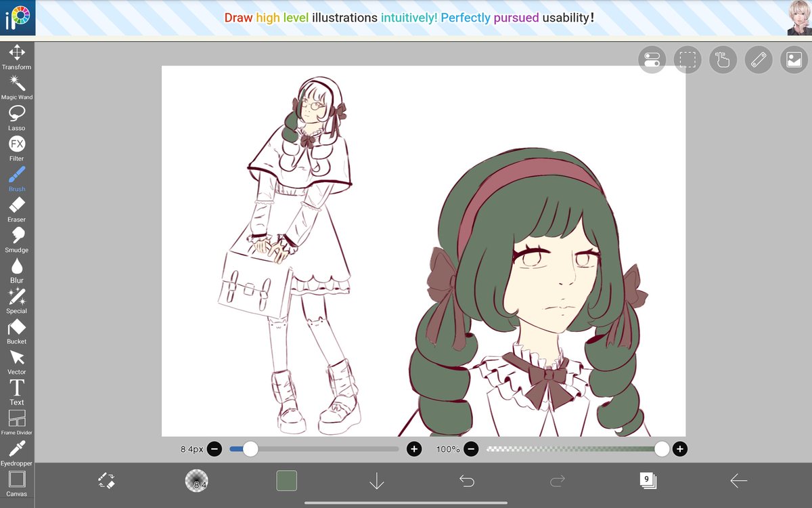Open the selection area tool icon
Image resolution: width=812 pixels, height=508 pixels.
point(687,60)
